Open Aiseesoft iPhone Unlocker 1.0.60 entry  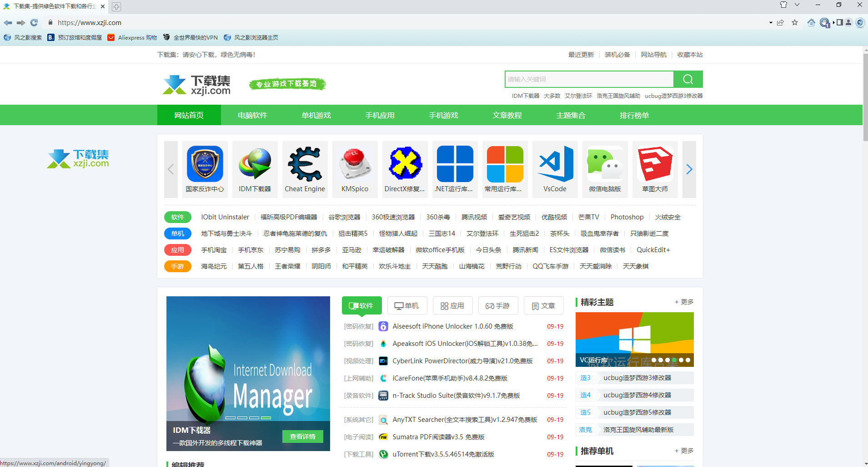[453, 326]
